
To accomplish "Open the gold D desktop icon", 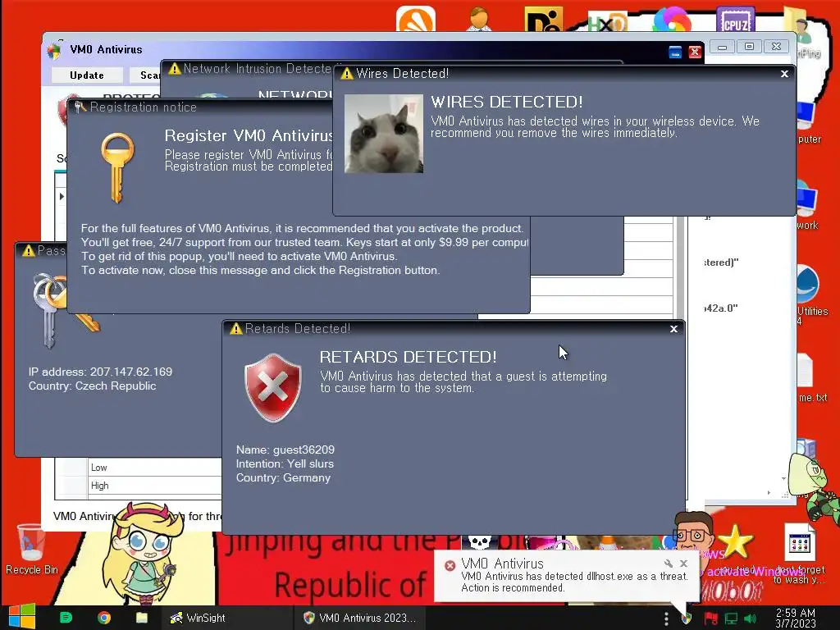I will pos(543,20).
